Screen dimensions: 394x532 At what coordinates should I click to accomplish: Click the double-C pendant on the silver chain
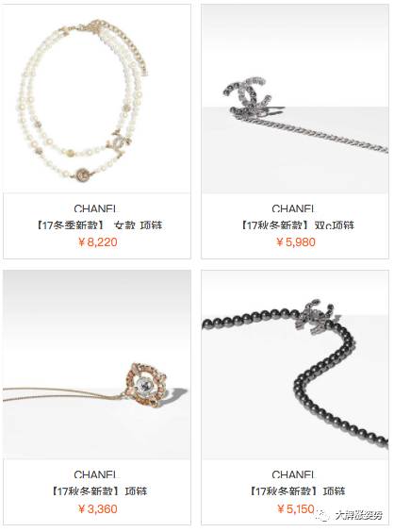point(248,95)
